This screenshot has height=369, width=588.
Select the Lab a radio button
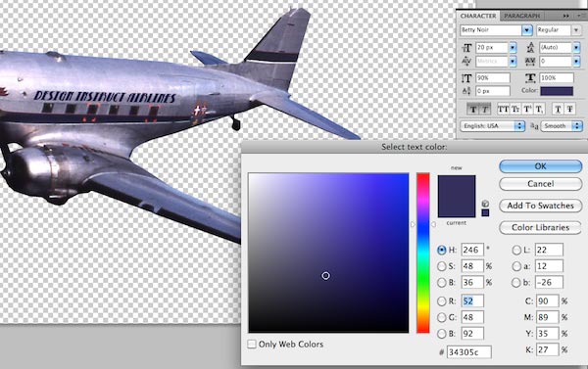[516, 266]
